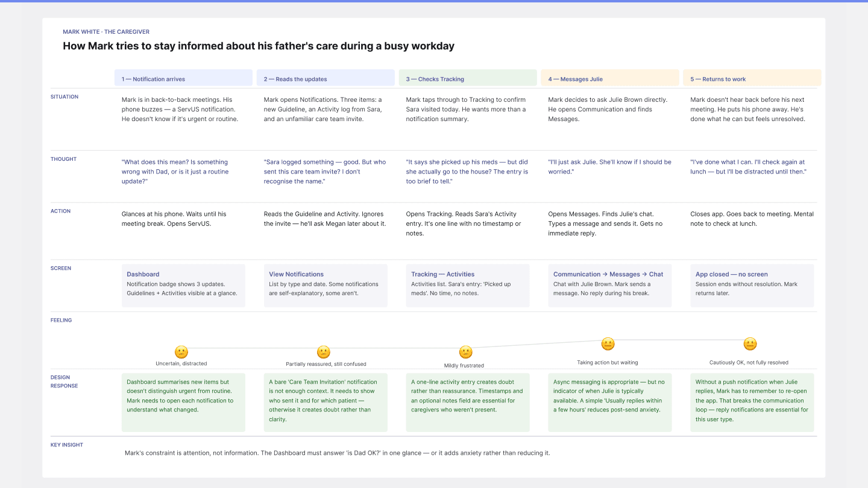Click the design note starting 'Without a push notification'
Viewport: 868px width, 488px height.
pyautogui.click(x=752, y=402)
